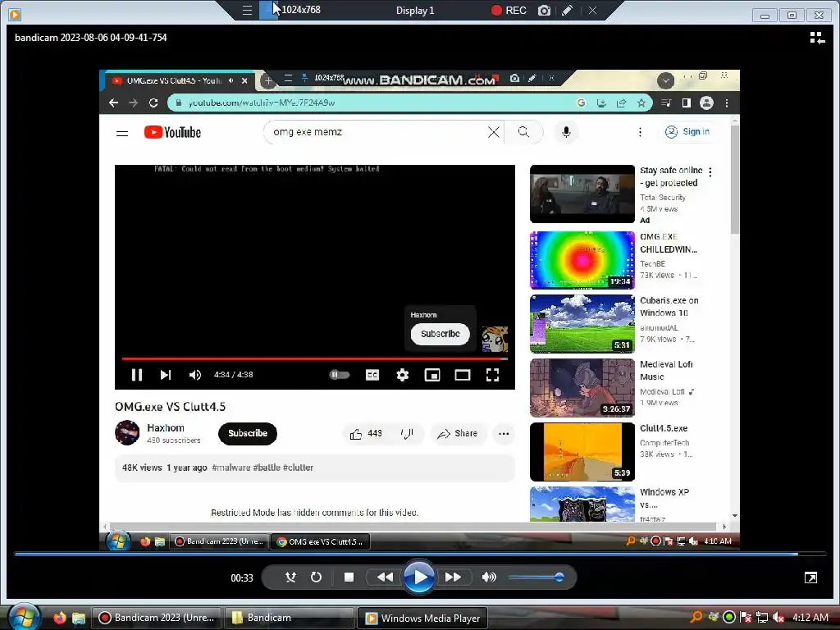Click the Windows Media Player play button
840x630 pixels.
(x=419, y=577)
